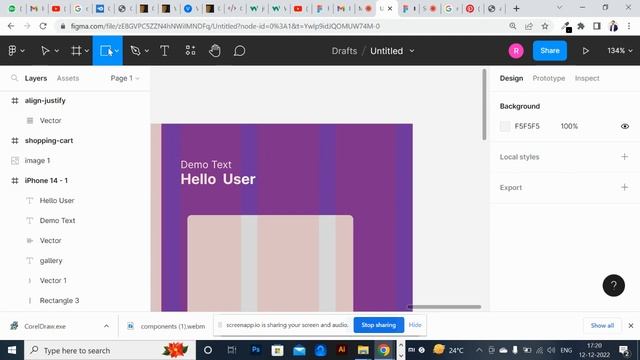Click the Share button

549,51
